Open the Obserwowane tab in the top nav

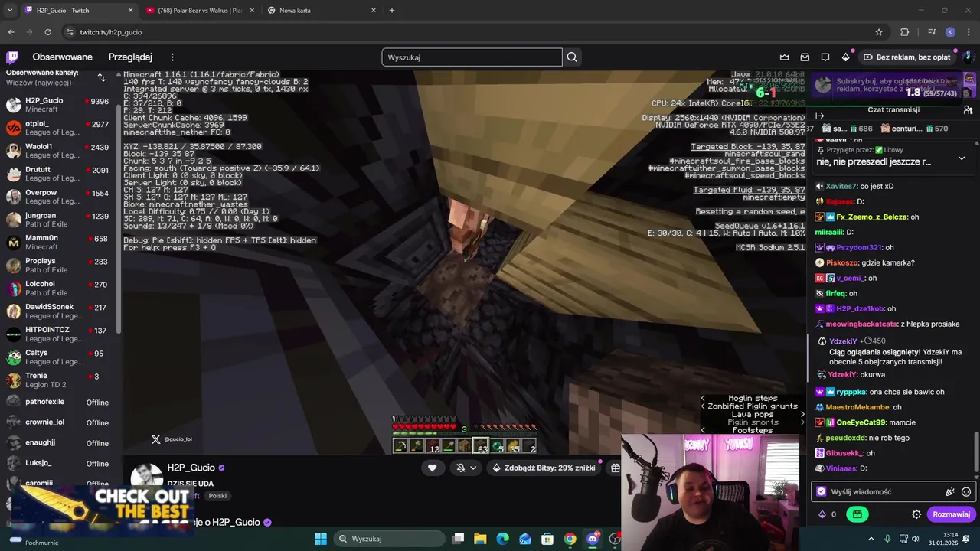[62, 57]
